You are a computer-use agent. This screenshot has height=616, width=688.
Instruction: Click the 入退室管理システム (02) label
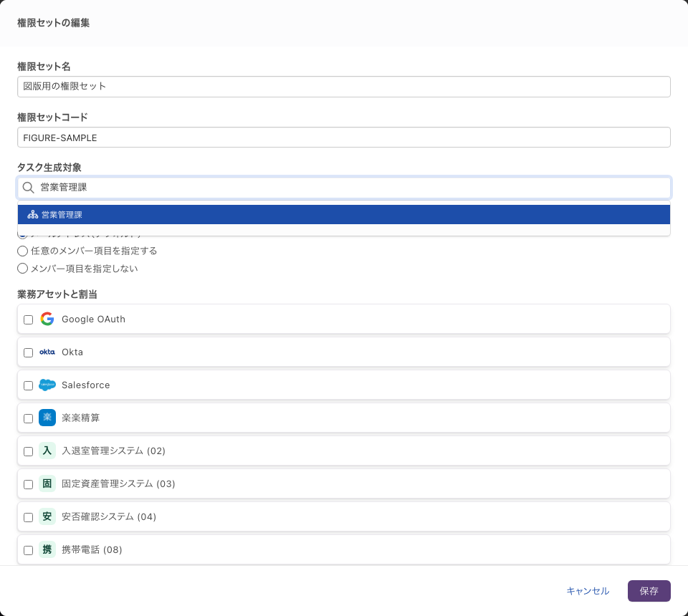click(x=113, y=451)
